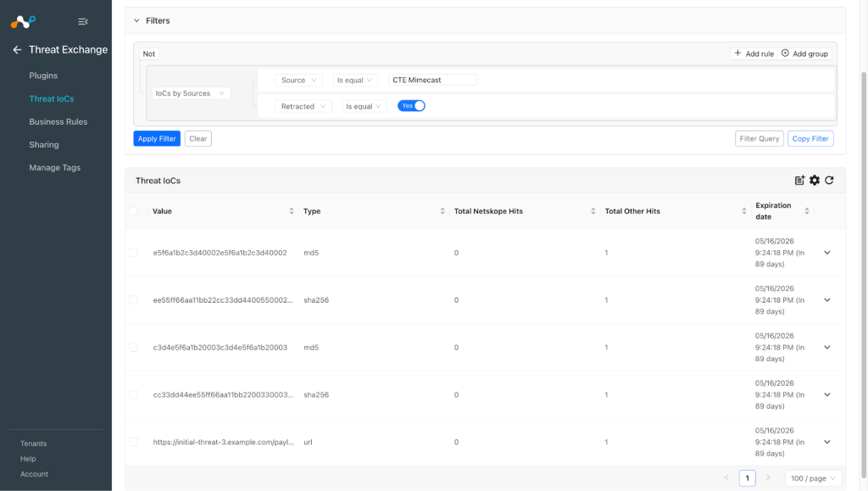Open the Plugins menu item
The image size is (868, 491).
pos(43,75)
